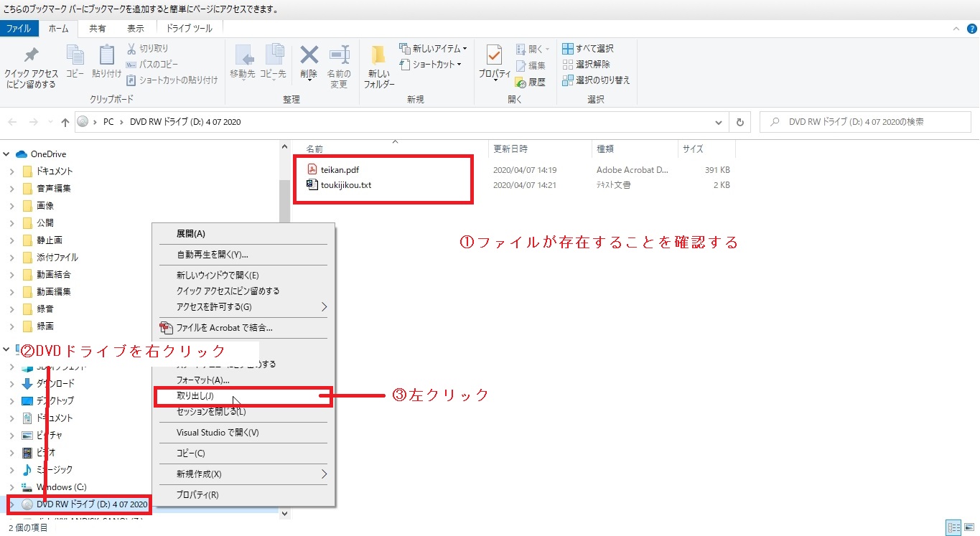
Task: Click Pin to Quick Access ribbon icon
Action: pyautogui.click(x=31, y=65)
